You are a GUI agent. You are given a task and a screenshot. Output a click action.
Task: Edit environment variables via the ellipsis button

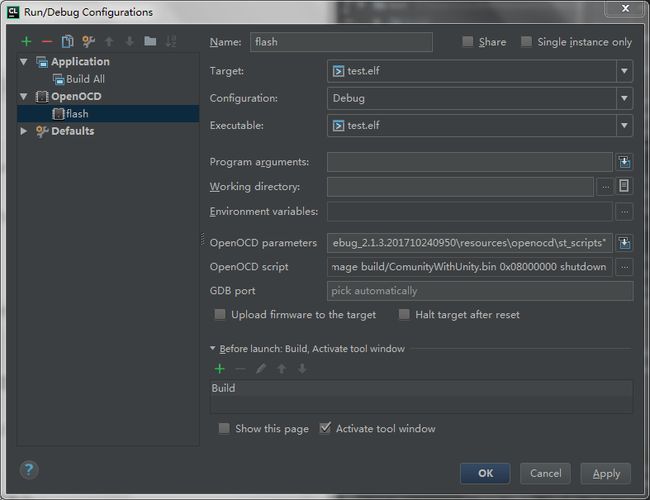point(624,212)
